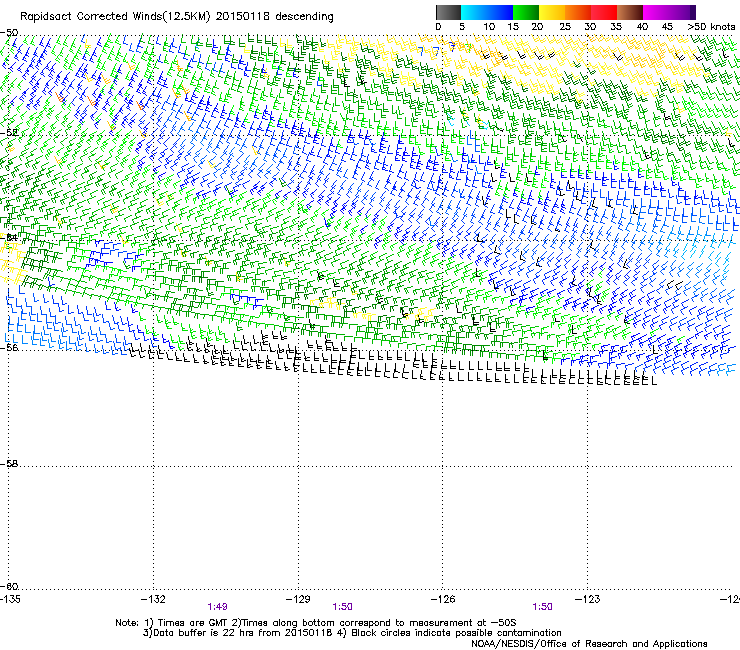This screenshot has width=740, height=650.
Task: Click the '20' legend scale label
Action: coord(537,27)
